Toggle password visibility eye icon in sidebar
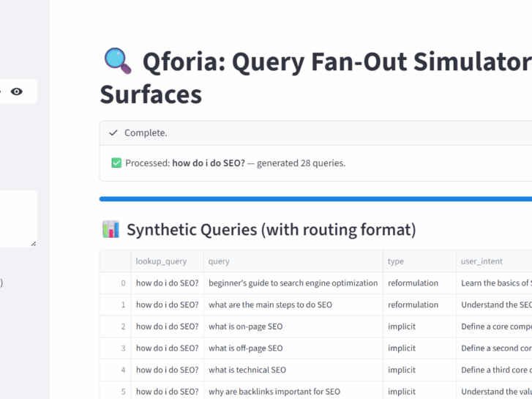The height and width of the screenshot is (399, 532). (x=16, y=92)
